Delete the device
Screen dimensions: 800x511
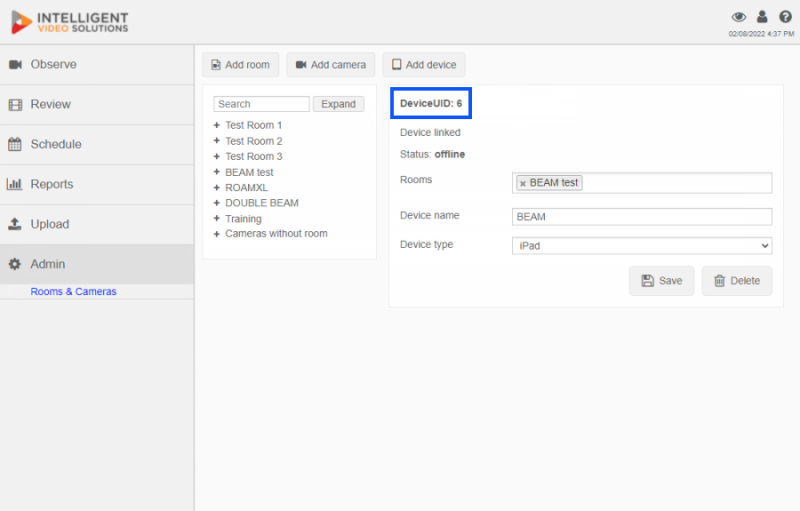point(737,281)
